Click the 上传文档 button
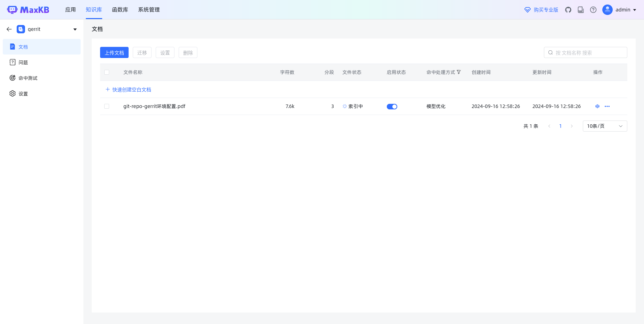The image size is (644, 324). coord(114,53)
